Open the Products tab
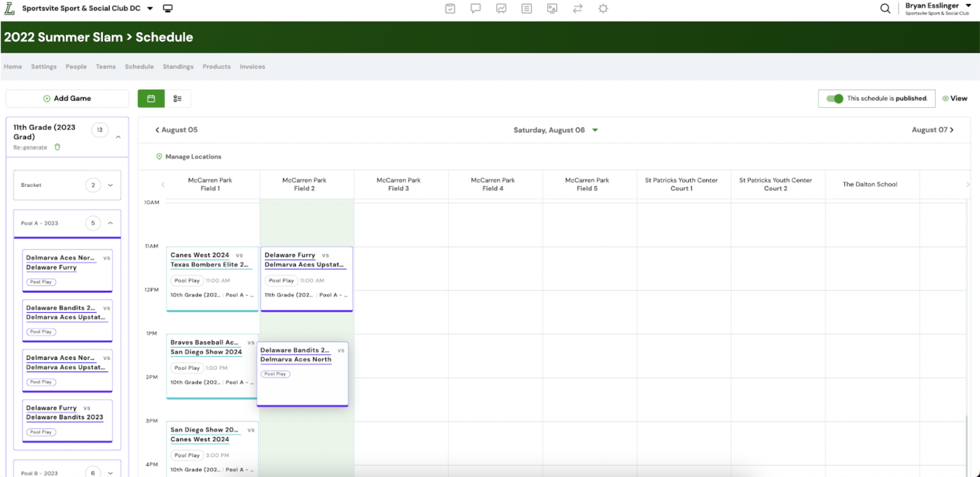The width and height of the screenshot is (980, 477). coord(216,67)
